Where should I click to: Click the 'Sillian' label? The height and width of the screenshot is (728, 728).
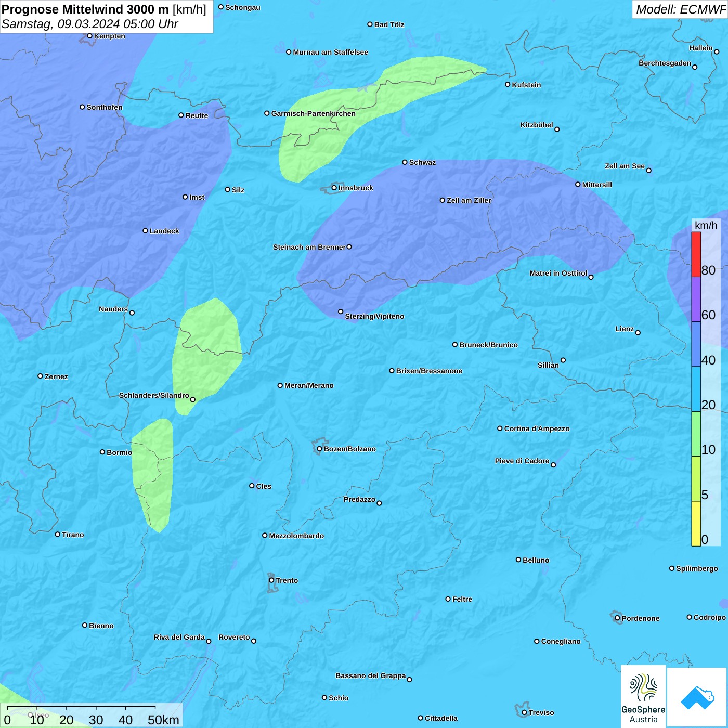pyautogui.click(x=548, y=365)
